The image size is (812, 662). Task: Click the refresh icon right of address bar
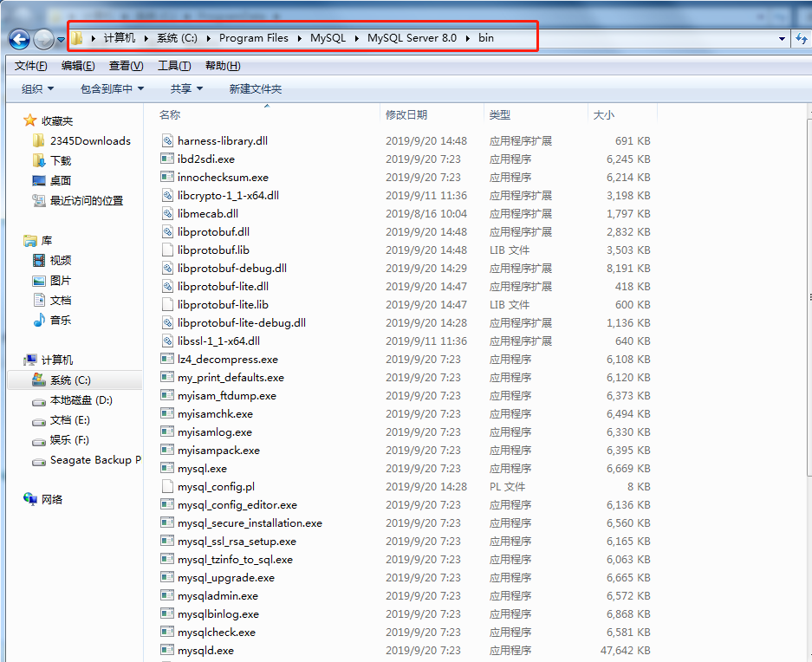click(x=802, y=38)
